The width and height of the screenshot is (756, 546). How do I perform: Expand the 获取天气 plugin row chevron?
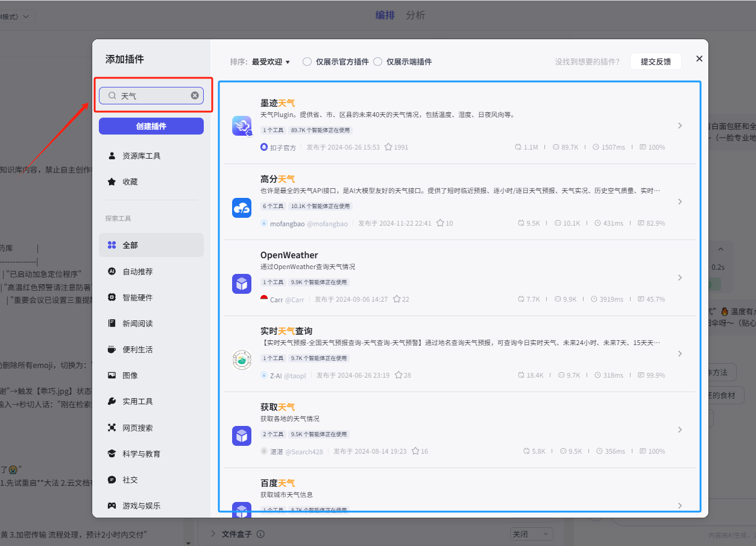679,430
